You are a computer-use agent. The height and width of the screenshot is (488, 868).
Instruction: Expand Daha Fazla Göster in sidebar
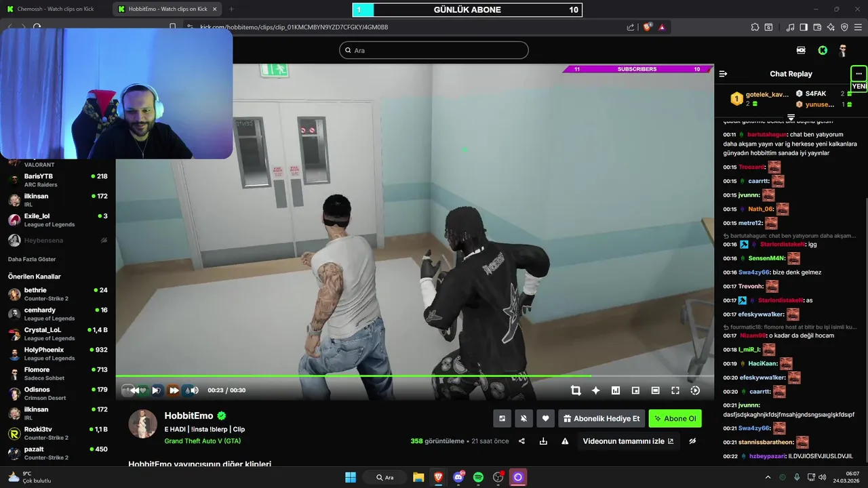click(x=32, y=260)
